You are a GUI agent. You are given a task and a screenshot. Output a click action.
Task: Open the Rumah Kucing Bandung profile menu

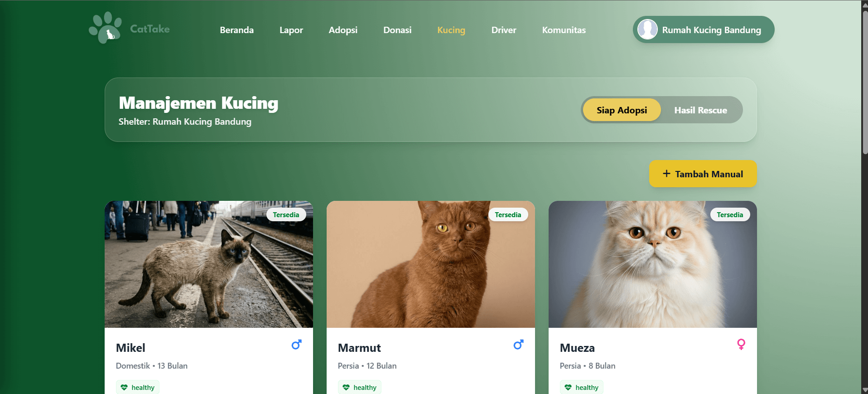tap(704, 30)
